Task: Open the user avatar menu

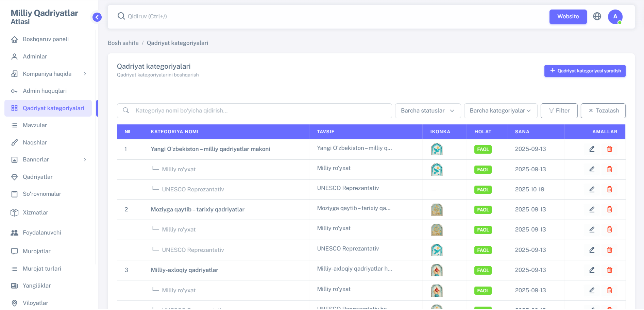Action: click(615, 17)
